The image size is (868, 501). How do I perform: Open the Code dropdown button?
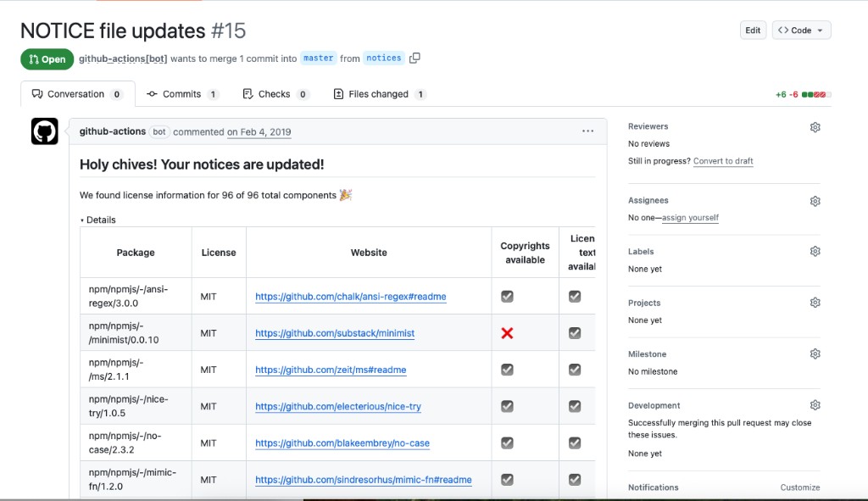tap(801, 31)
